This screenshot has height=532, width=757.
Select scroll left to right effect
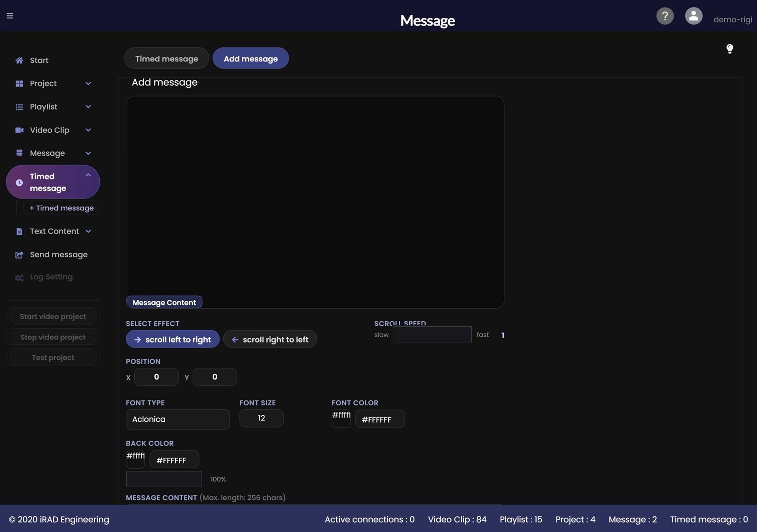point(173,339)
